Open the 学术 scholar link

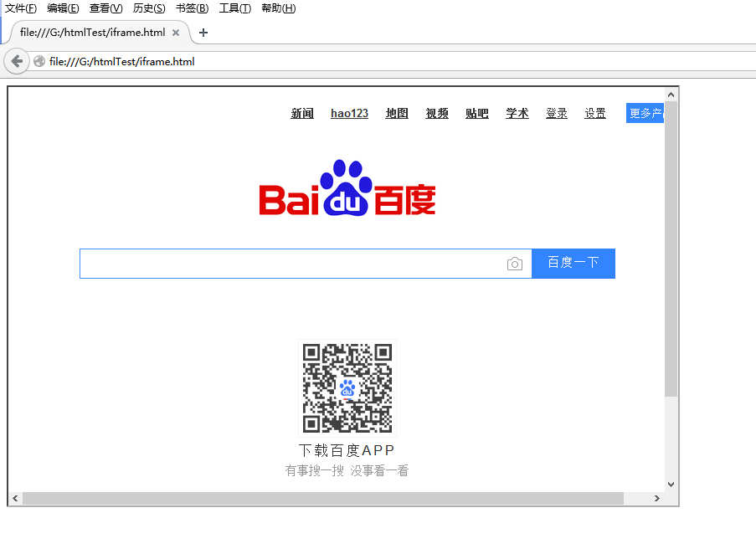point(517,113)
